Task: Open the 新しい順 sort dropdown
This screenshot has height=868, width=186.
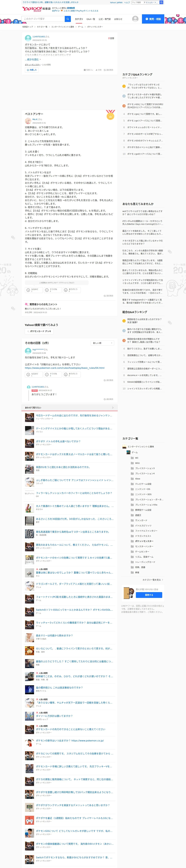Action: point(102,343)
